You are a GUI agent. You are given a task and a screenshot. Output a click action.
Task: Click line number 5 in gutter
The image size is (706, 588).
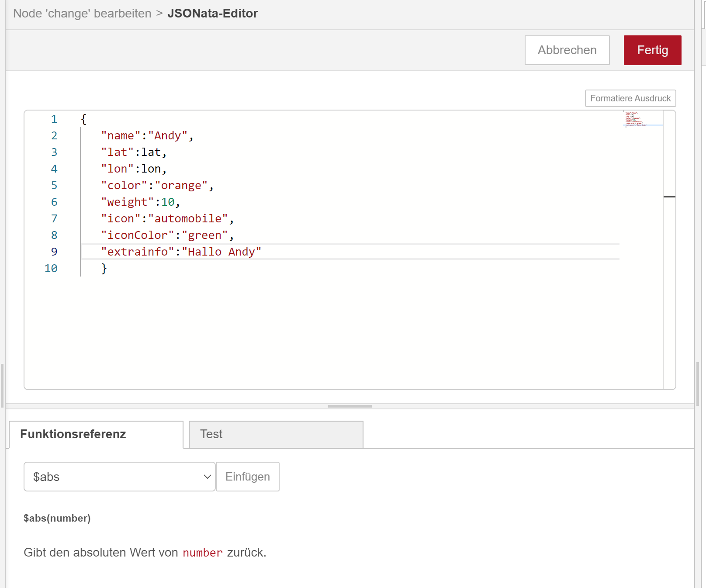tap(54, 185)
